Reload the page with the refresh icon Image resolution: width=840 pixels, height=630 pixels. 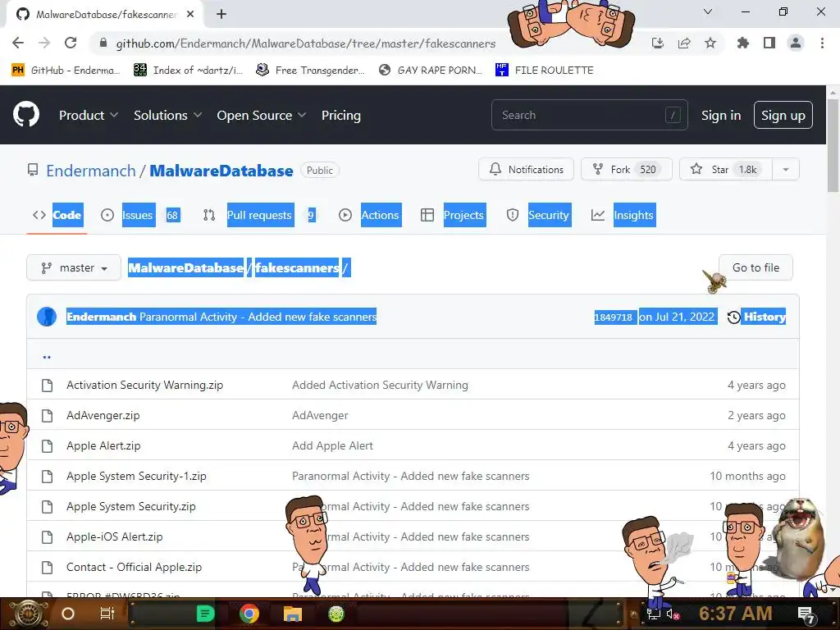pos(71,43)
